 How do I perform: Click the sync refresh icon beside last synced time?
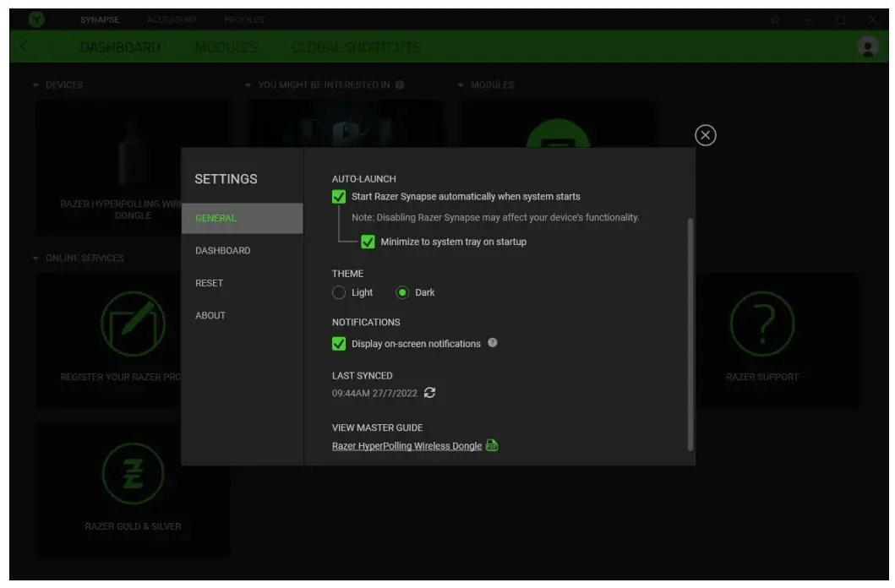(430, 393)
